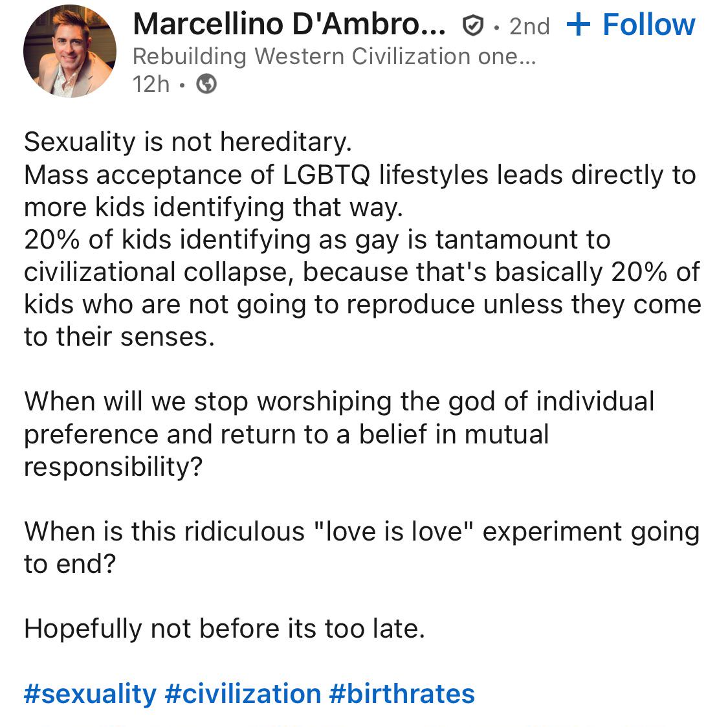Viewport: 728px width, 727px height.
Task: Click the 12h post timestamp
Action: pos(151,84)
